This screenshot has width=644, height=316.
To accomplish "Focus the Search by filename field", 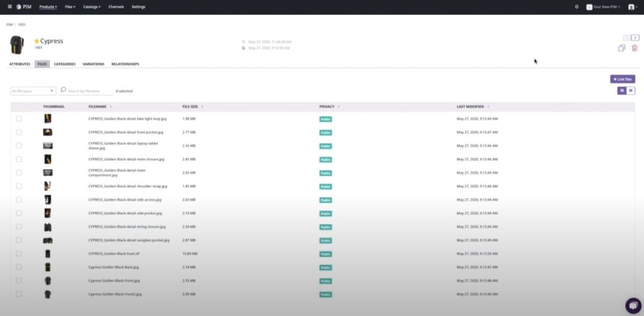I will point(90,91).
